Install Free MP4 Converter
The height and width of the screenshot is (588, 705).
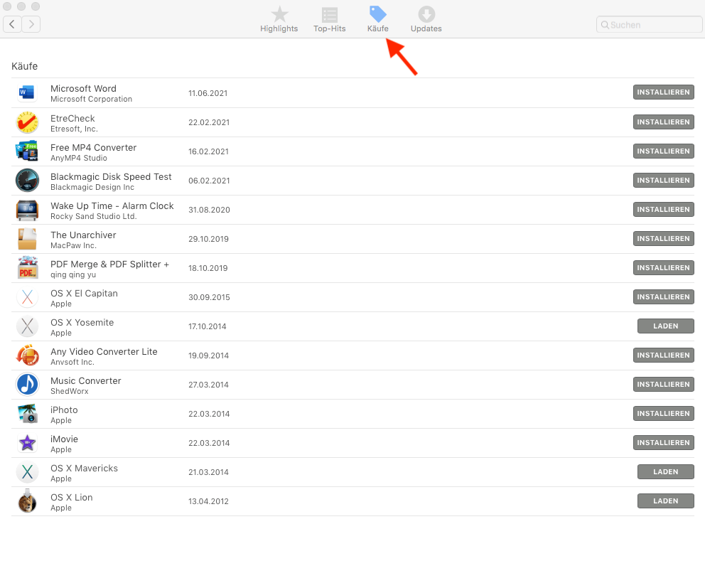tap(663, 151)
